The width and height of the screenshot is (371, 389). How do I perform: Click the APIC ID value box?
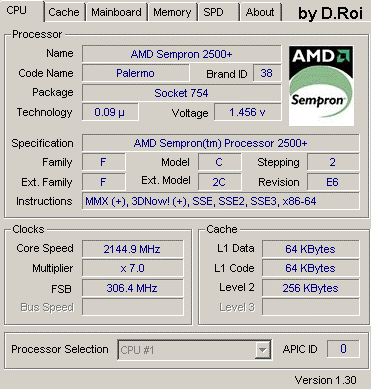(343, 349)
